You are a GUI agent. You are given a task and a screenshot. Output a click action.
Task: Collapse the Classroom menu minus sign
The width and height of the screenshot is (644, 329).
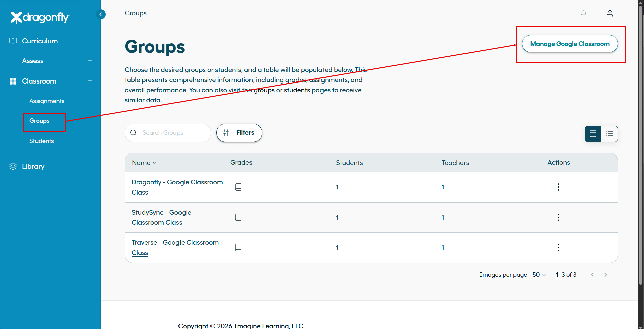(90, 81)
